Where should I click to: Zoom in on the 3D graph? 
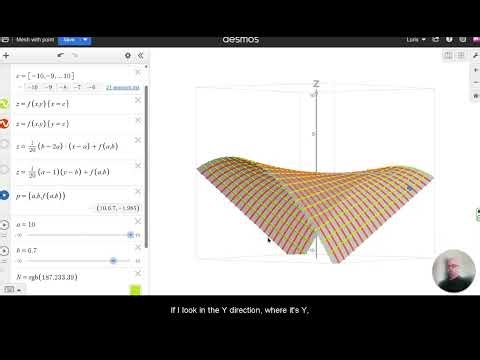[476, 70]
